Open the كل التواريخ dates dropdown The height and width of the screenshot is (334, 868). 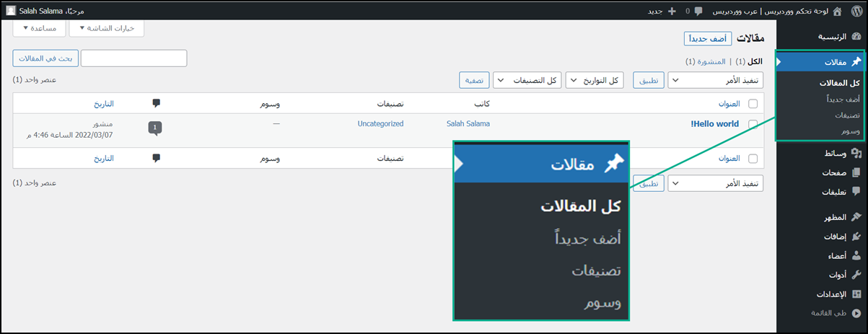595,80
